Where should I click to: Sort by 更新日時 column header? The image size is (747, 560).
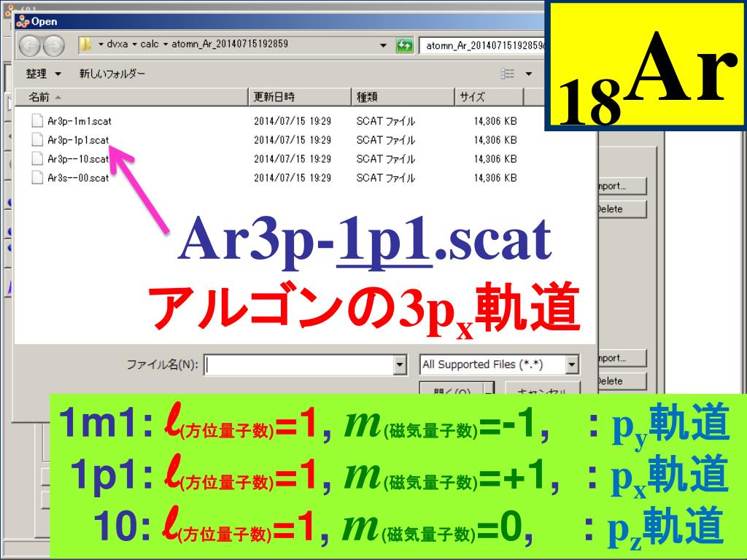coord(300,97)
